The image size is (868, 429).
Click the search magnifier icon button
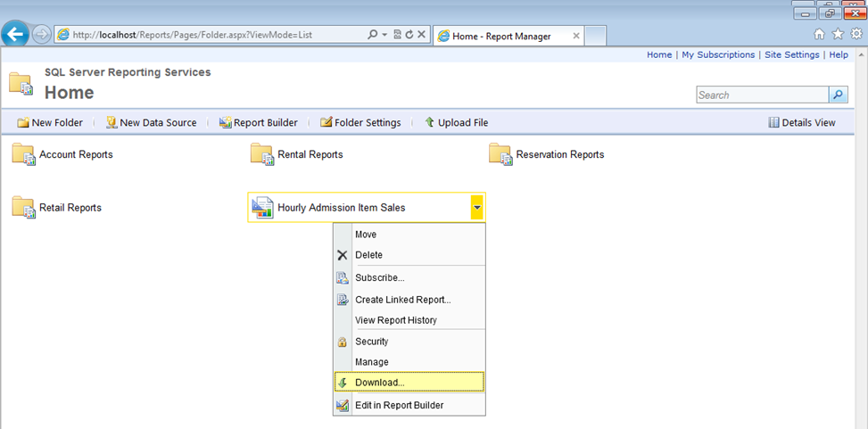[838, 95]
